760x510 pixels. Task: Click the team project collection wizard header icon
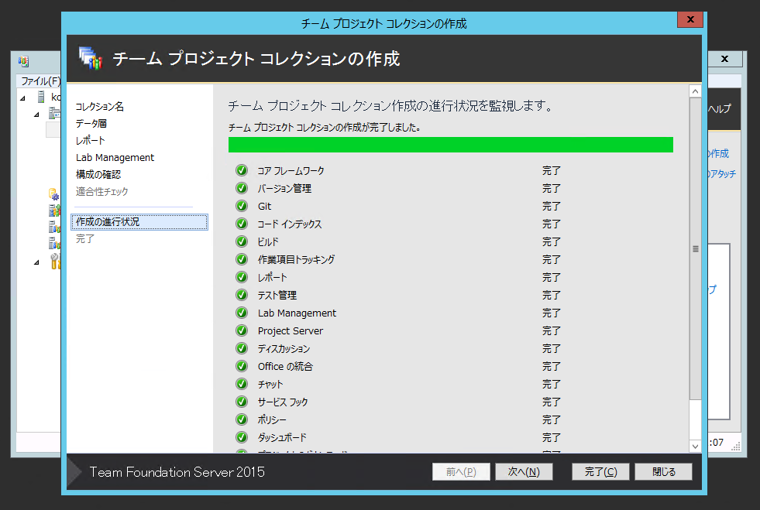click(x=91, y=58)
